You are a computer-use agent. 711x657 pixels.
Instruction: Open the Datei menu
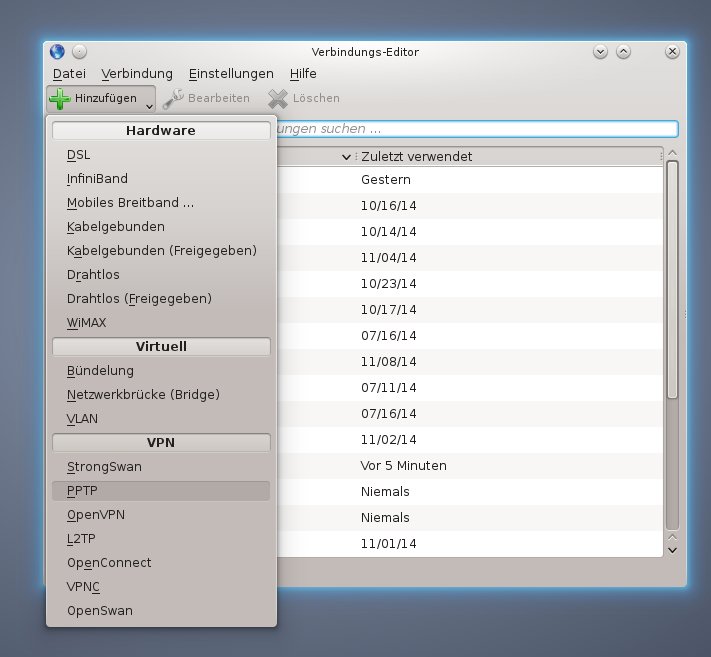[x=69, y=74]
